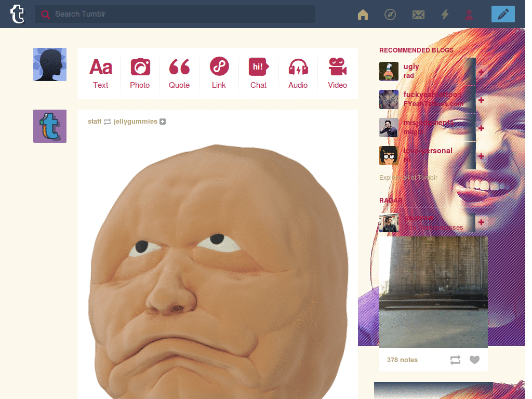
Task: Click the love-personal blog avatar
Action: point(389,155)
